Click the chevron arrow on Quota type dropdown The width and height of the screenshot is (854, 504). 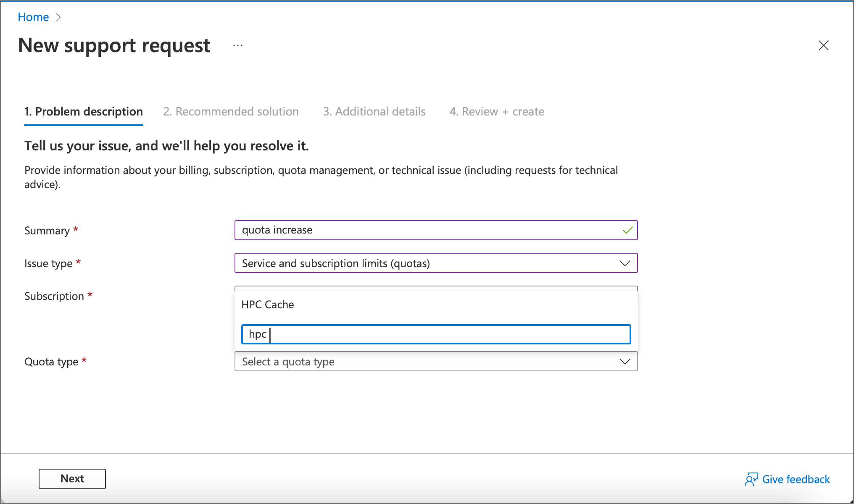click(x=625, y=361)
